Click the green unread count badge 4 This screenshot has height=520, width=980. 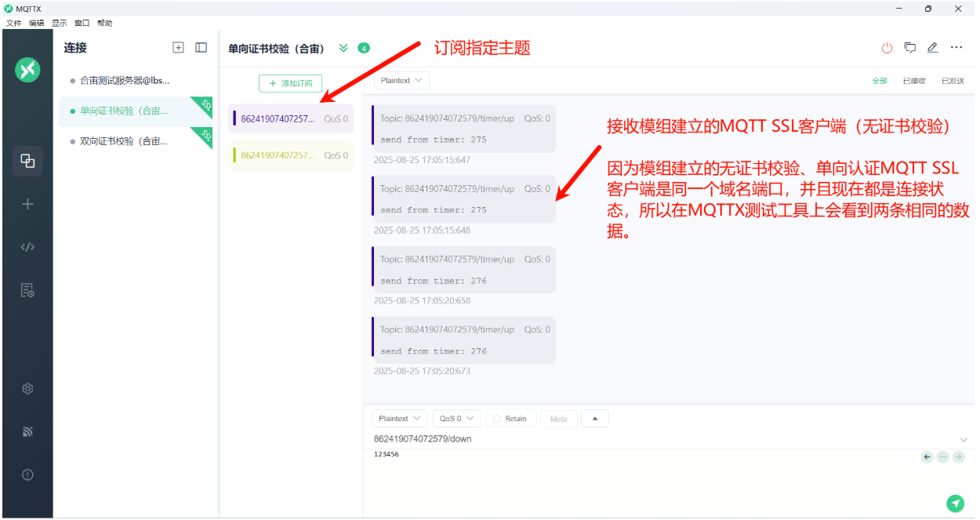click(364, 48)
